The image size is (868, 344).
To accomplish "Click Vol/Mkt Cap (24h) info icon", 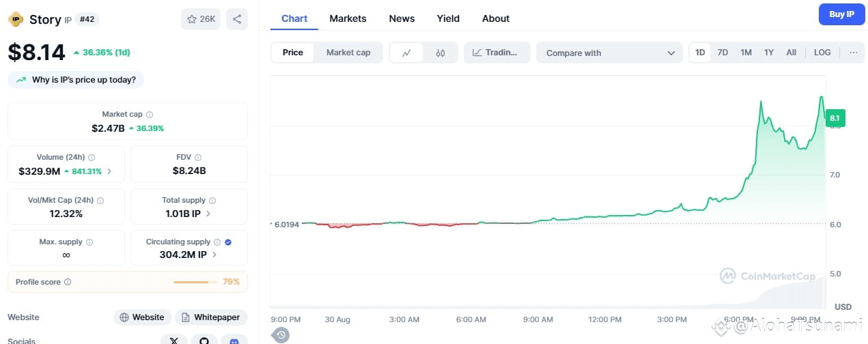I will point(100,201).
